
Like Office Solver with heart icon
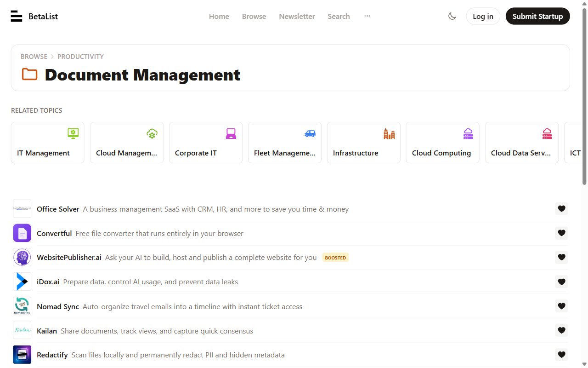[561, 208]
